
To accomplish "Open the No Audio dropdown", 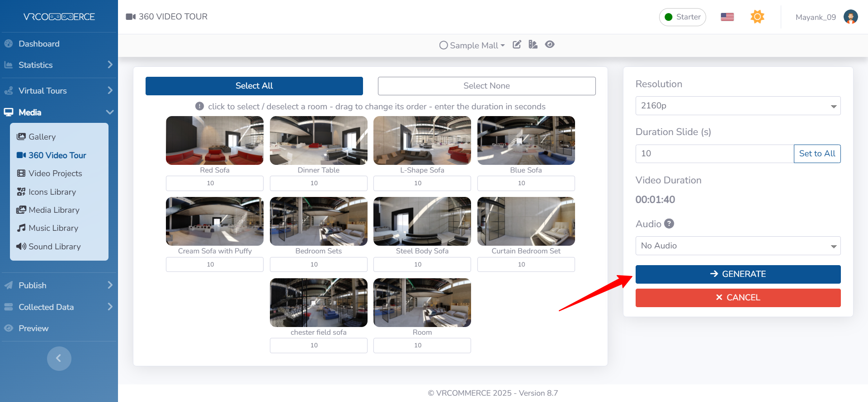I will pyautogui.click(x=737, y=246).
